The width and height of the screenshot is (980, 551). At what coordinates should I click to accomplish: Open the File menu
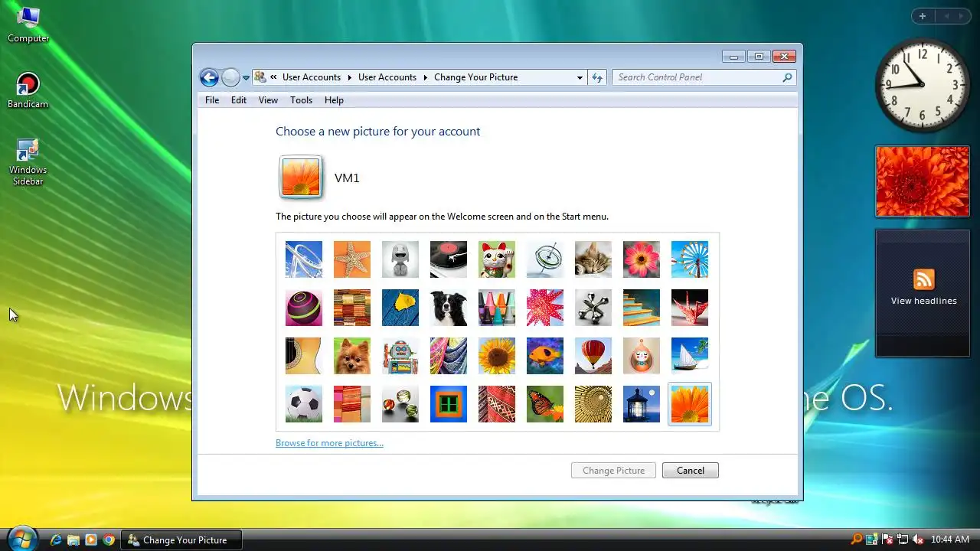[x=212, y=100]
